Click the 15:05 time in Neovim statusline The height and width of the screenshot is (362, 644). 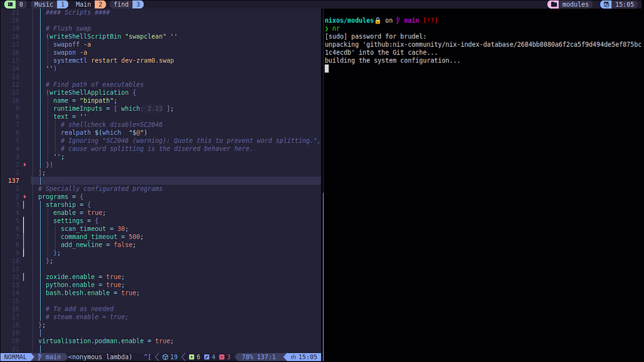(x=308, y=357)
